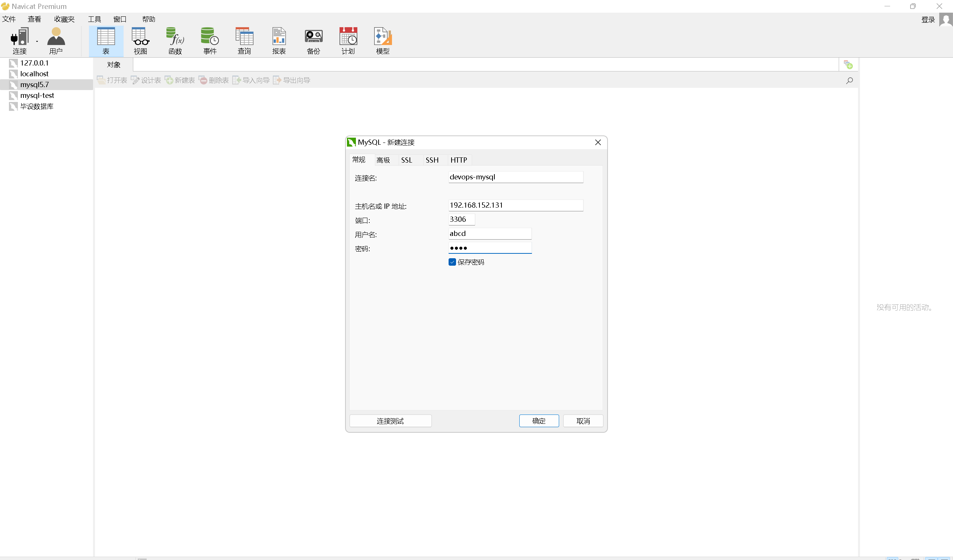Click the 确定 (OK) button
The width and height of the screenshot is (953, 560).
tap(539, 421)
